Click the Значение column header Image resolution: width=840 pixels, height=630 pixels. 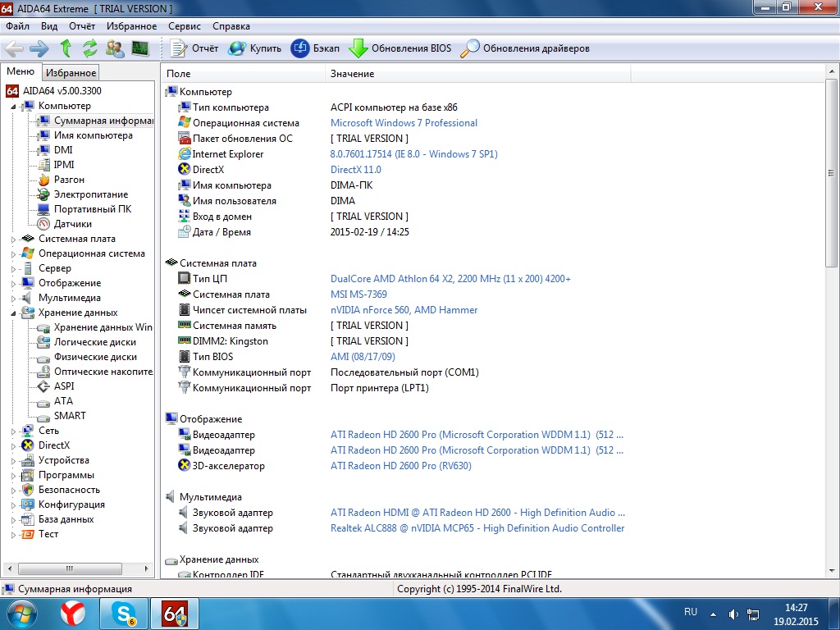[478, 74]
